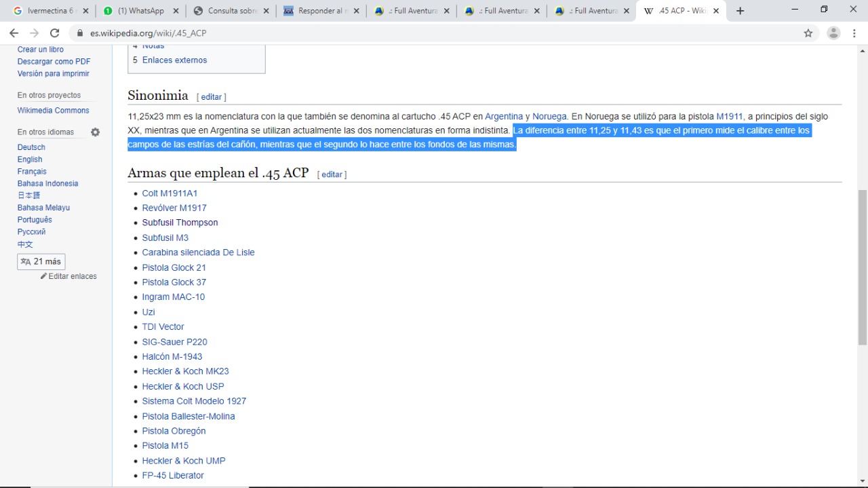
Task: Switch article to Chinese 中文
Action: tap(25, 244)
